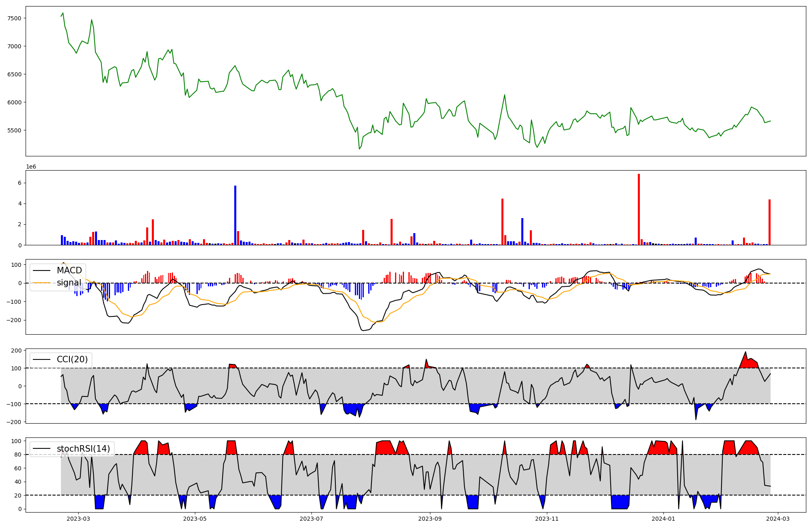812x528 pixels.
Task: Click the tallest red volume bar
Action: click(639, 209)
